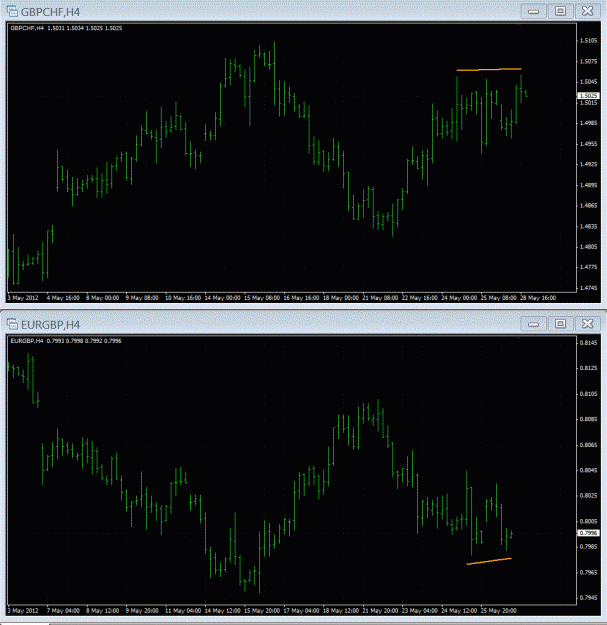607x625 pixels.
Task: Click the 28 May 16:00 time label
Action: click(538, 298)
